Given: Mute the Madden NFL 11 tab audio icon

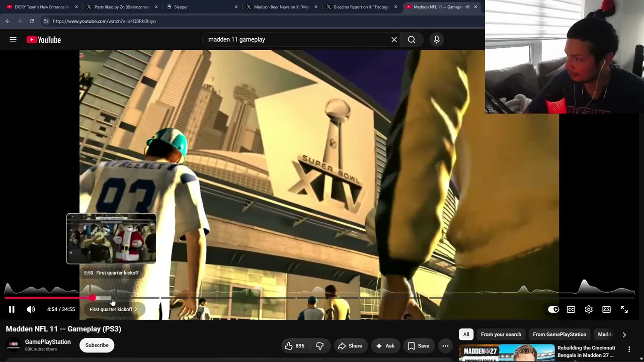Looking at the screenshot, I should click(x=467, y=7).
